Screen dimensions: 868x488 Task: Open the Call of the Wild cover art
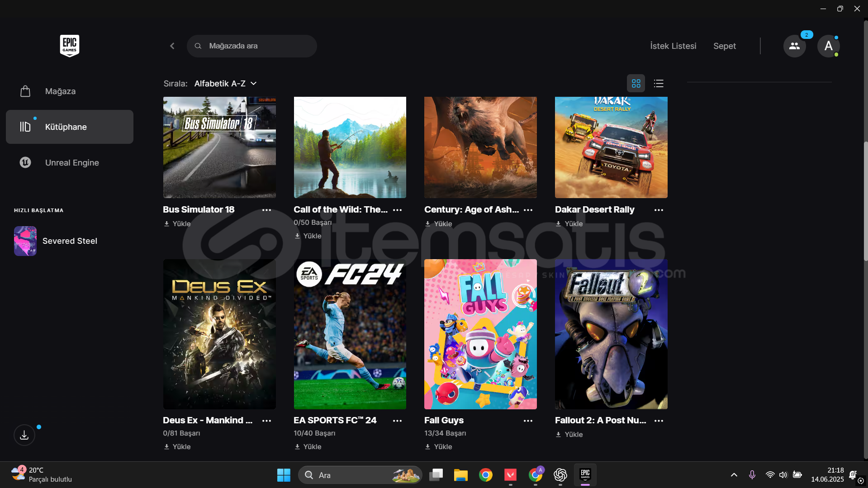pyautogui.click(x=350, y=147)
